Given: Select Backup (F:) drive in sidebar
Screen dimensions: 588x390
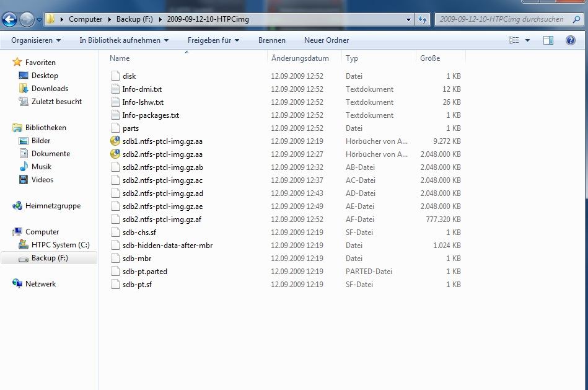Looking at the screenshot, I should click(x=50, y=258).
